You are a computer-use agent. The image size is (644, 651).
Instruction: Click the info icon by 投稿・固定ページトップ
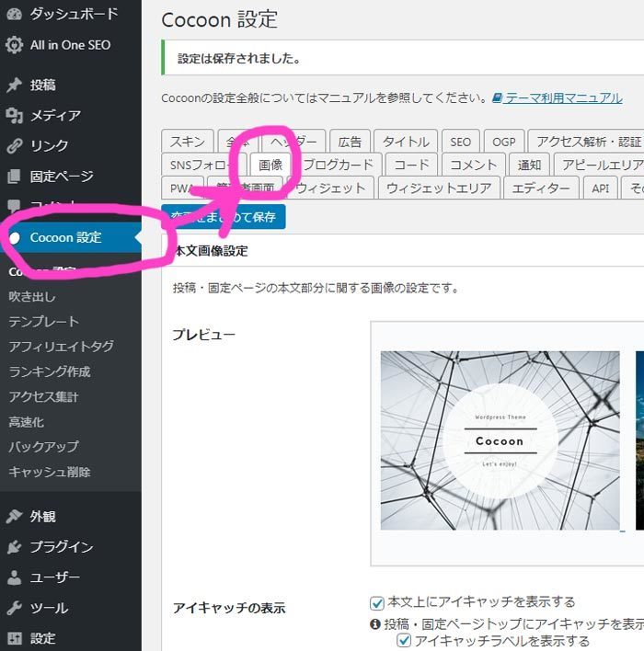(374, 624)
